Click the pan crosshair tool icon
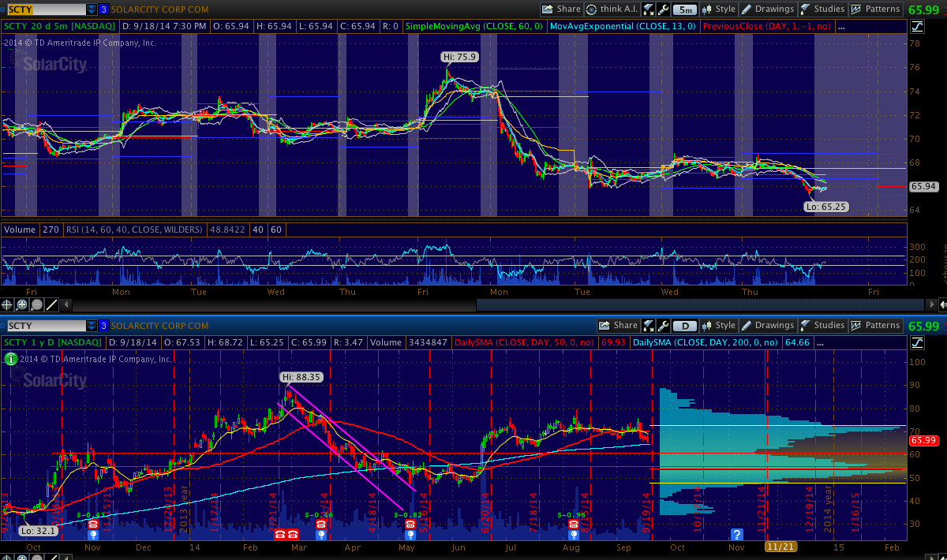Screen dimensions: 947x560 point(8,304)
